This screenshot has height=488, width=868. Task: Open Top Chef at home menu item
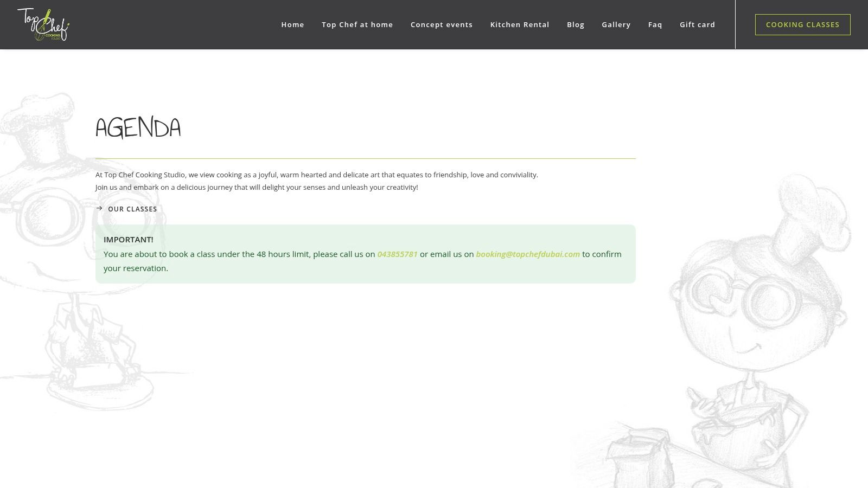click(357, 24)
